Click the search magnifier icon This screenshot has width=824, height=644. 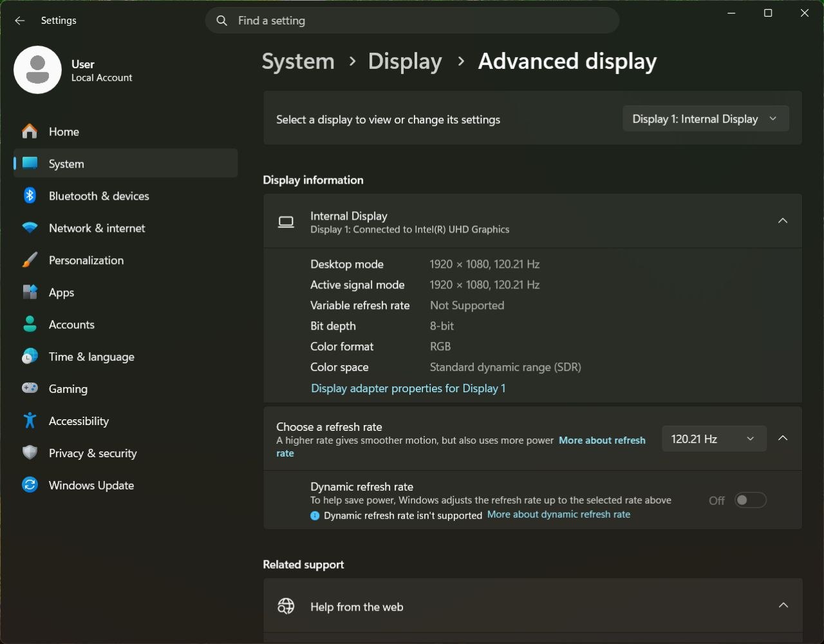(x=221, y=21)
